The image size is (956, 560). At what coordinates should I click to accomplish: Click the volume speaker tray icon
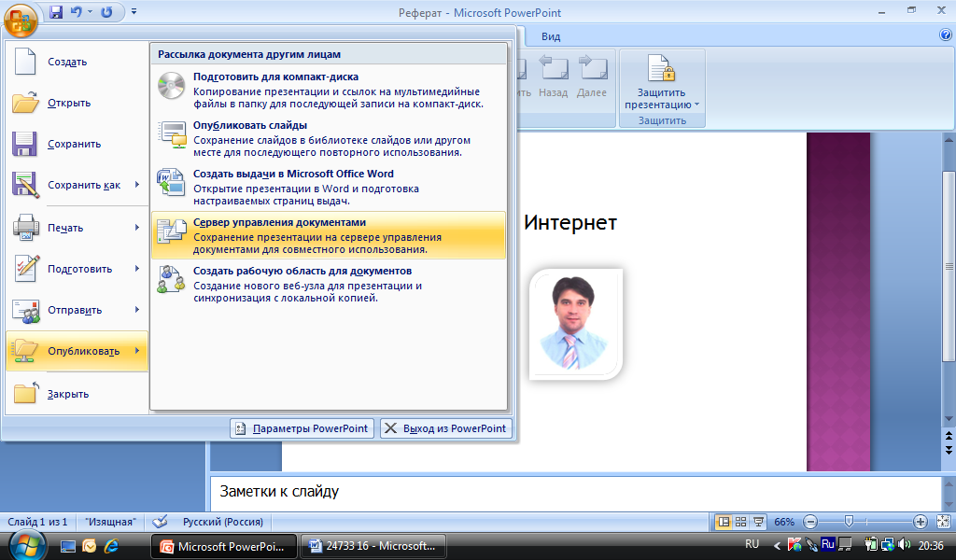tap(905, 544)
